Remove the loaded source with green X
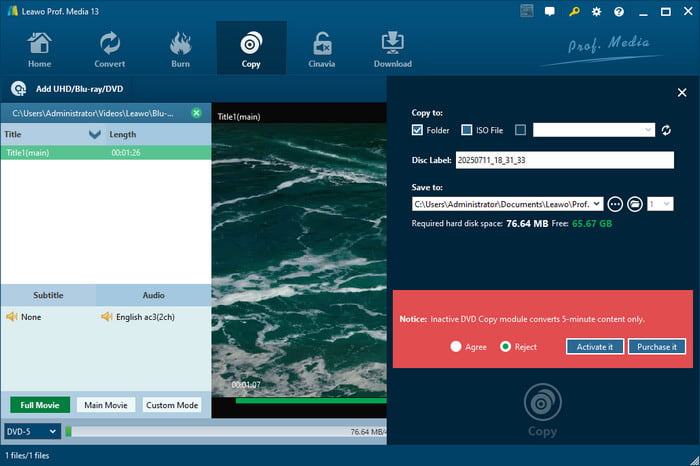 pos(196,113)
